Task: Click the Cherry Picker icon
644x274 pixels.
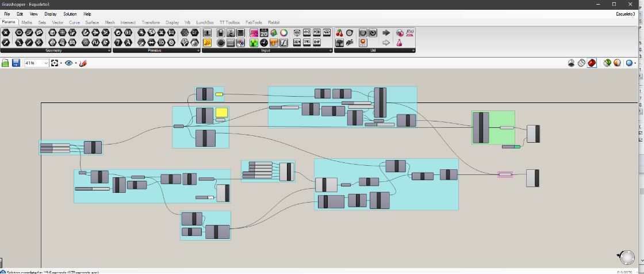Action: [x=339, y=32]
